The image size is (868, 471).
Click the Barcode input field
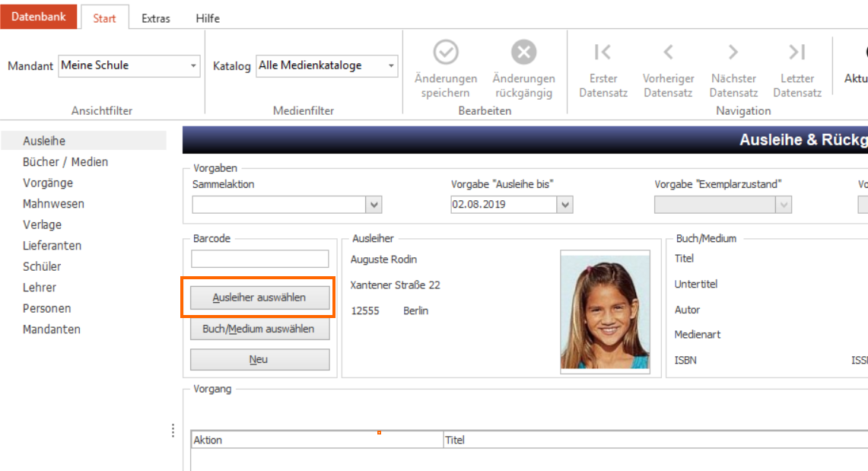[259, 259]
